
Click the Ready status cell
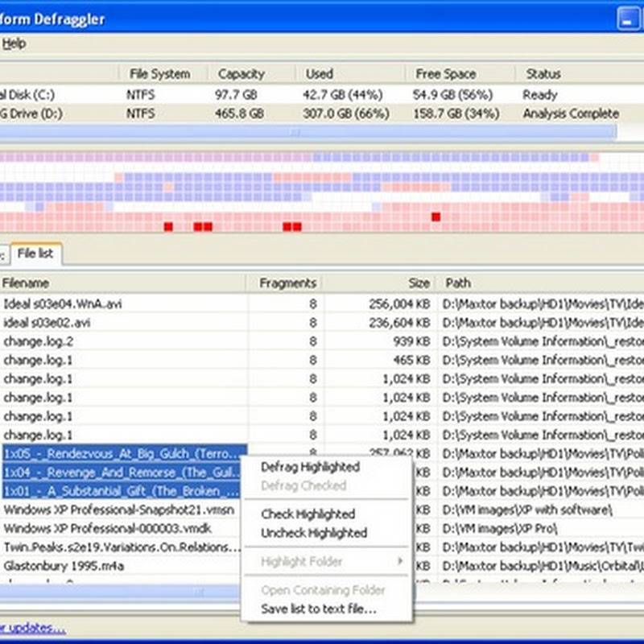539,95
